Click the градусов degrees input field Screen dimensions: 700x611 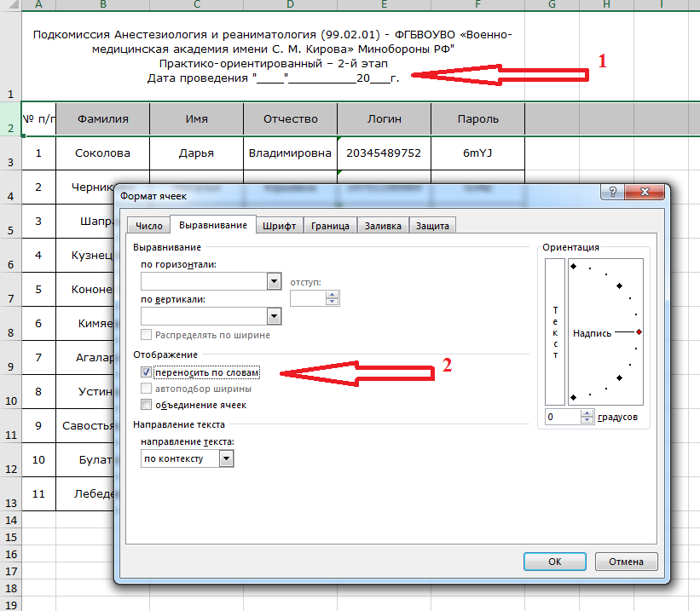click(562, 418)
